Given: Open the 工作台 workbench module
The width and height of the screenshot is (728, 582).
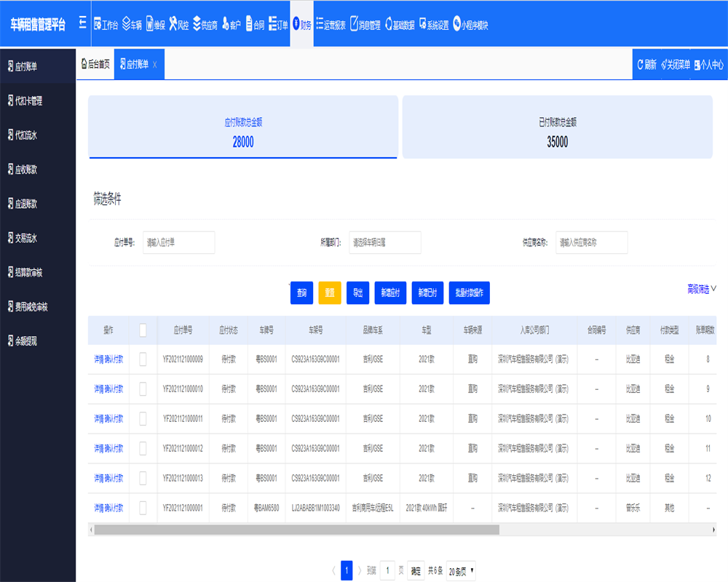Looking at the screenshot, I should (x=106, y=25).
